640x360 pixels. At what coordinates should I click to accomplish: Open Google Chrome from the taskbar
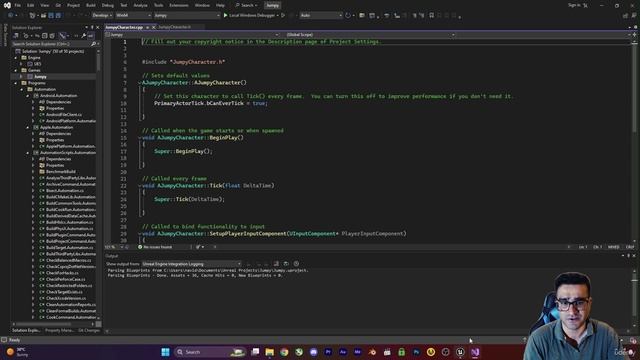[284, 352]
